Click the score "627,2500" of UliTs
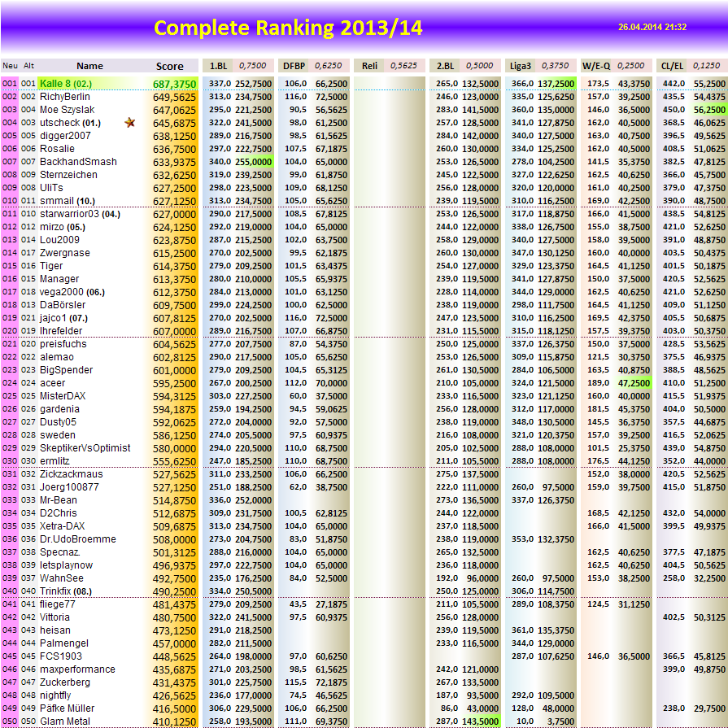 pyautogui.click(x=174, y=188)
